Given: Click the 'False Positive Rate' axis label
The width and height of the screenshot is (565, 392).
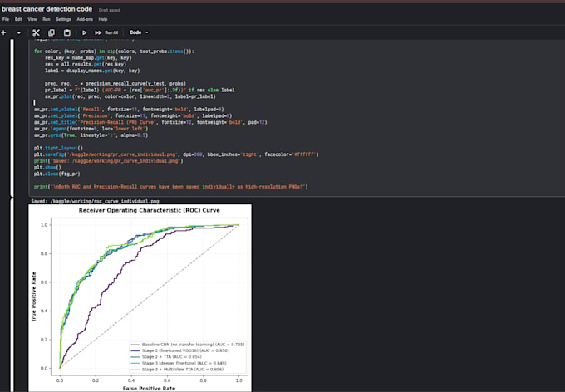Looking at the screenshot, I should [149, 389].
